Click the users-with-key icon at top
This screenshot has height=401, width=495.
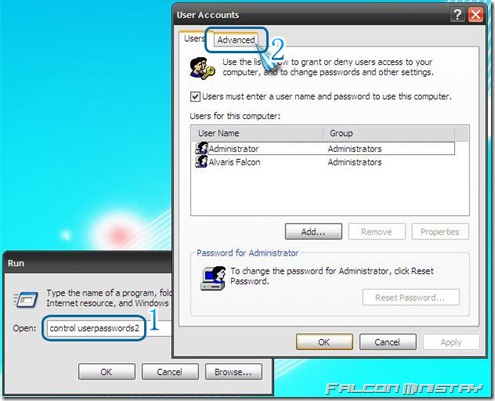(x=202, y=68)
